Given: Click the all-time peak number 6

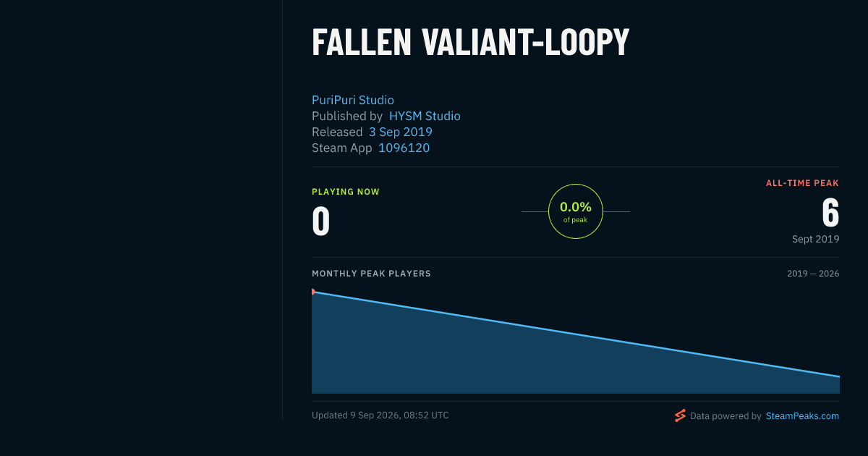Looking at the screenshot, I should point(830,213).
